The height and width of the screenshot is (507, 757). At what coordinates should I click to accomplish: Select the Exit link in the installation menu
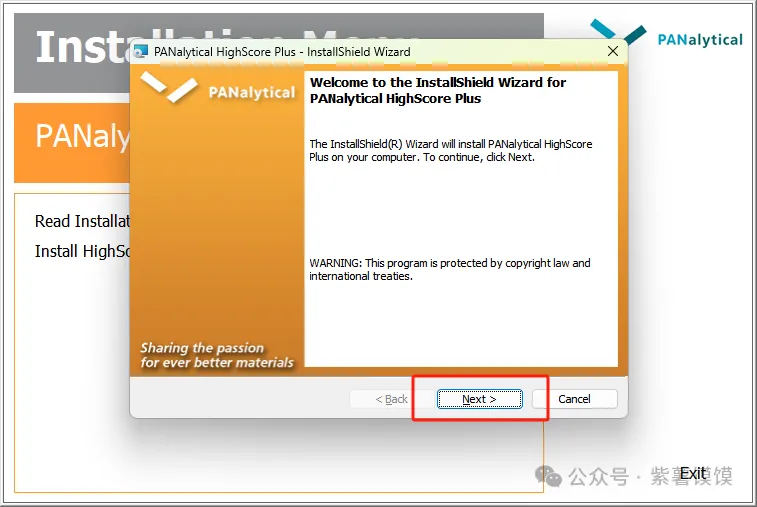point(693,474)
